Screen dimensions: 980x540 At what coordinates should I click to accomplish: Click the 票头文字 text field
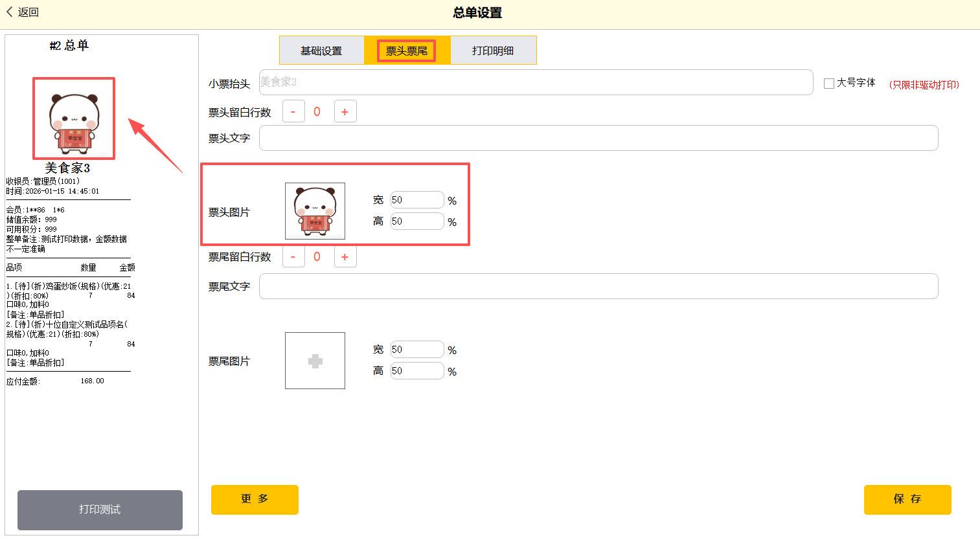pyautogui.click(x=598, y=138)
